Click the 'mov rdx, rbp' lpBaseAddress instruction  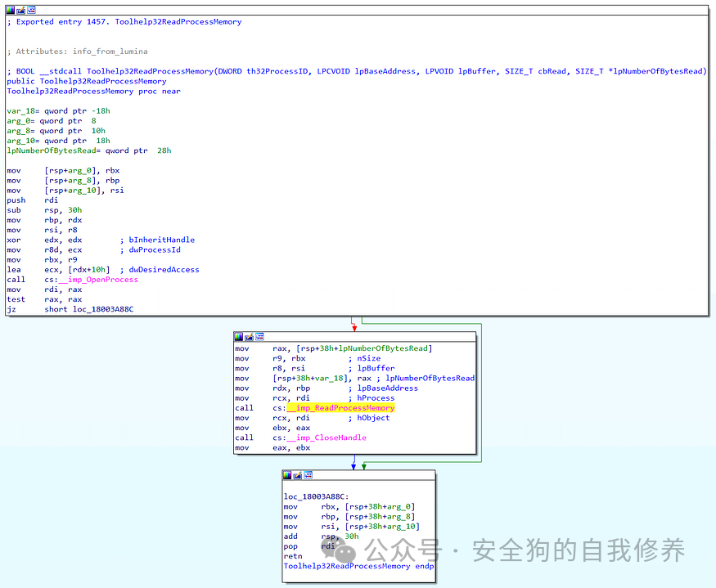326,388
